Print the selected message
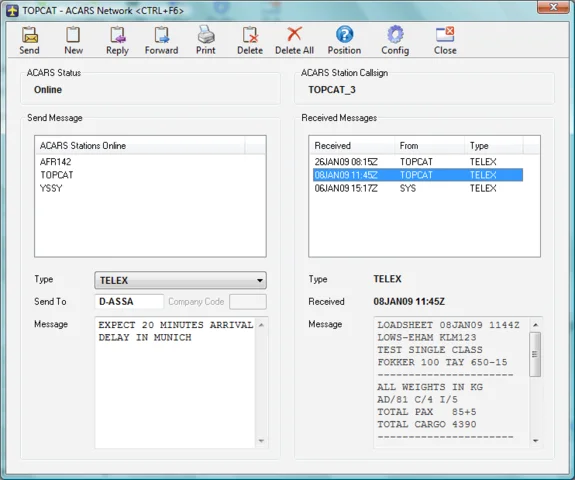Viewport: 576px width, 480px height. (205, 40)
